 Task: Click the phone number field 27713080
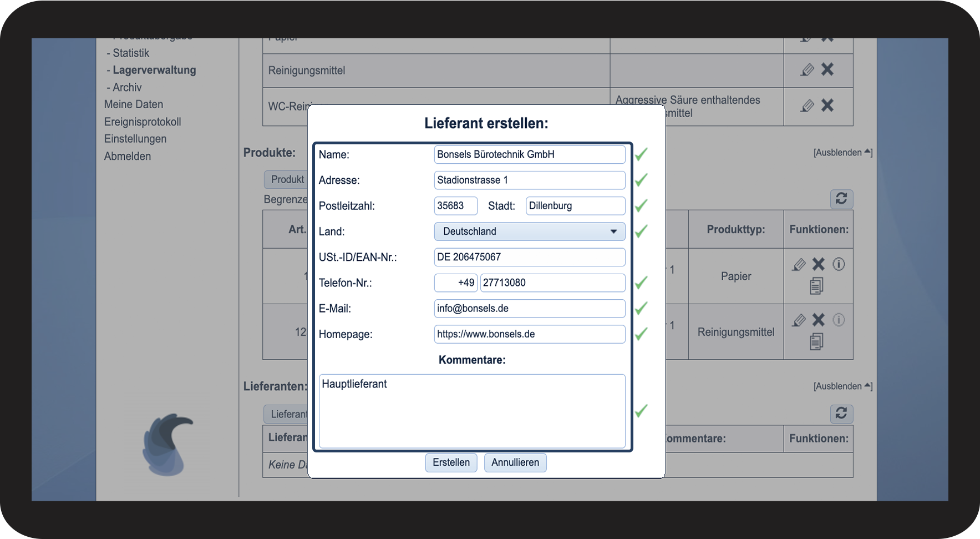tap(553, 283)
